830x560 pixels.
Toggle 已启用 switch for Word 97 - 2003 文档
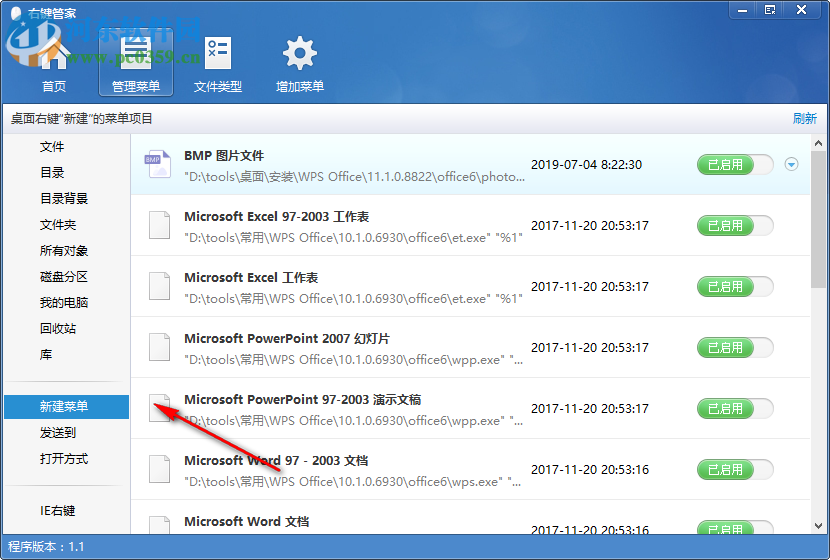[x=735, y=469]
